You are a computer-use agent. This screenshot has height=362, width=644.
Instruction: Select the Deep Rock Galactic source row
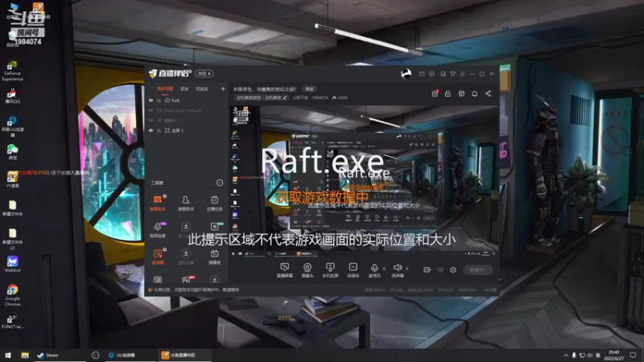[188, 110]
